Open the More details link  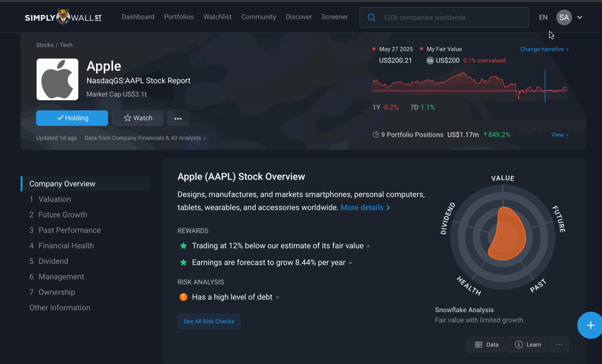(x=365, y=207)
